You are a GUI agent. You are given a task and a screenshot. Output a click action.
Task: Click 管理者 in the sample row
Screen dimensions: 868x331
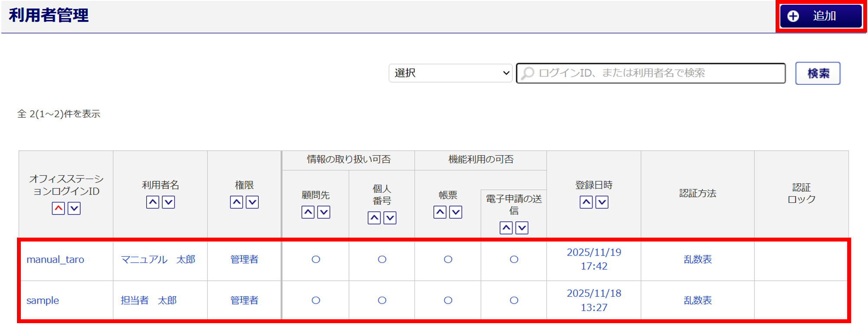244,300
